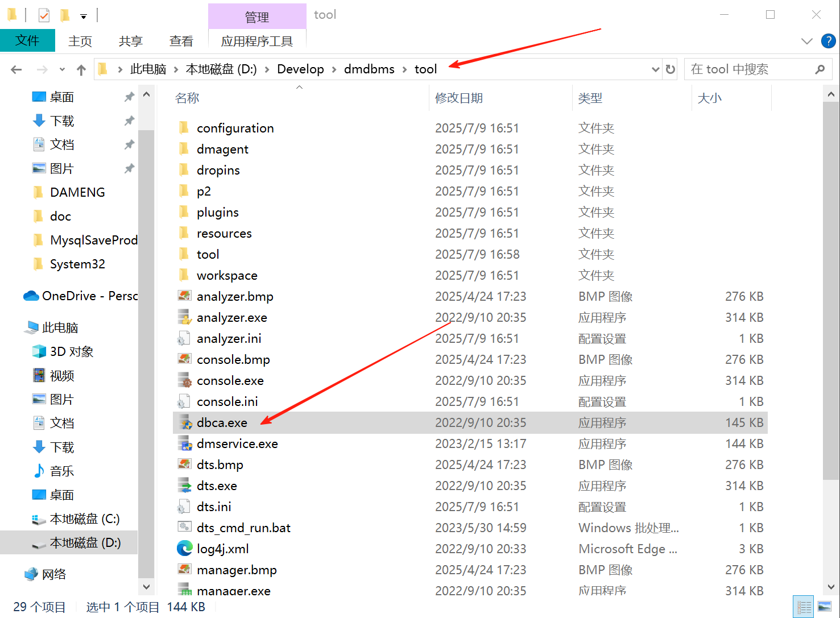Click the properties checkmark quick access icon
The width and height of the screenshot is (840, 618).
[x=44, y=15]
